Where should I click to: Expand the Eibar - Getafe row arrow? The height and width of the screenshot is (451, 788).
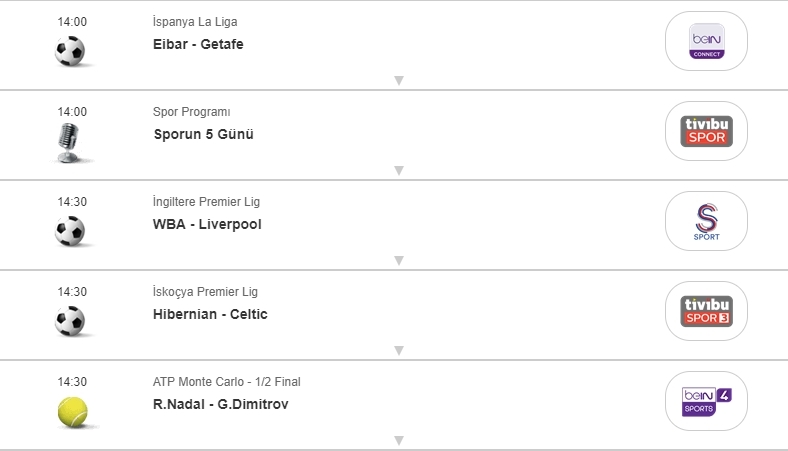click(398, 80)
